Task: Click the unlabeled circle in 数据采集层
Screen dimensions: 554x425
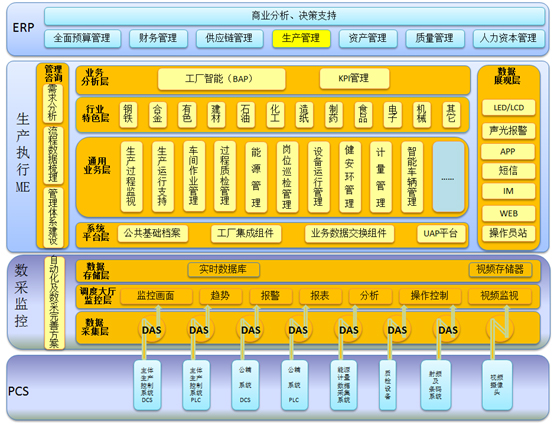Action: (499, 329)
